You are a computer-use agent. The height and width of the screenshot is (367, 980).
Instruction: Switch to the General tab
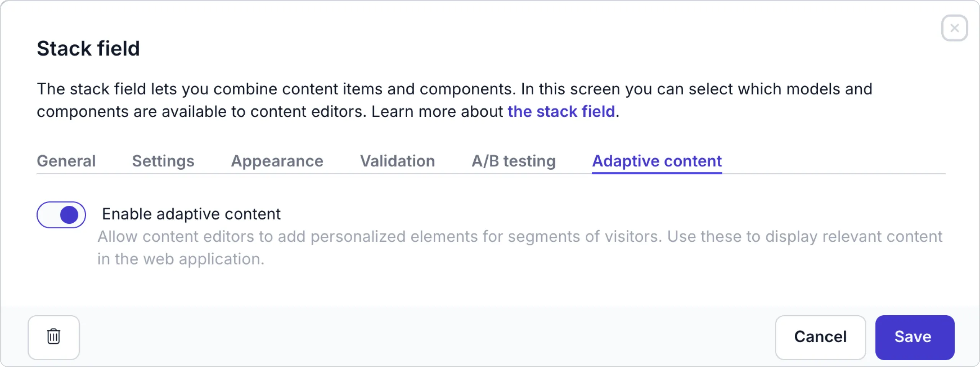pos(66,161)
